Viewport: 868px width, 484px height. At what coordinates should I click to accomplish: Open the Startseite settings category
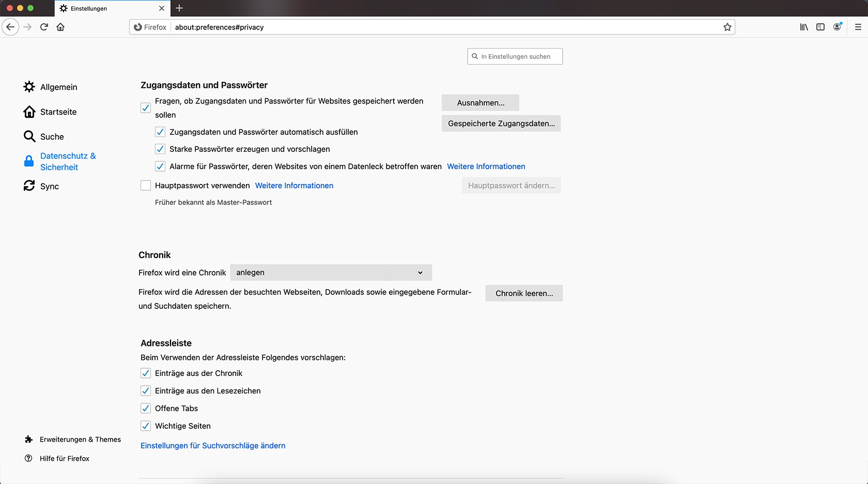[x=50, y=112]
